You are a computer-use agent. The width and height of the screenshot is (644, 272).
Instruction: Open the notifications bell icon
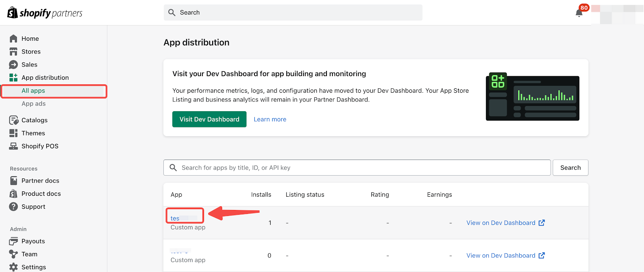(579, 13)
